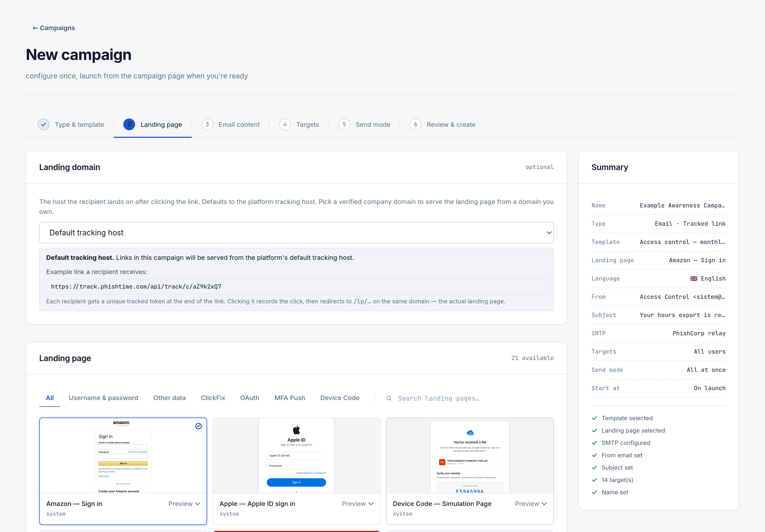Click the Template selected checkmark icon
The height and width of the screenshot is (532, 765).
(594, 418)
